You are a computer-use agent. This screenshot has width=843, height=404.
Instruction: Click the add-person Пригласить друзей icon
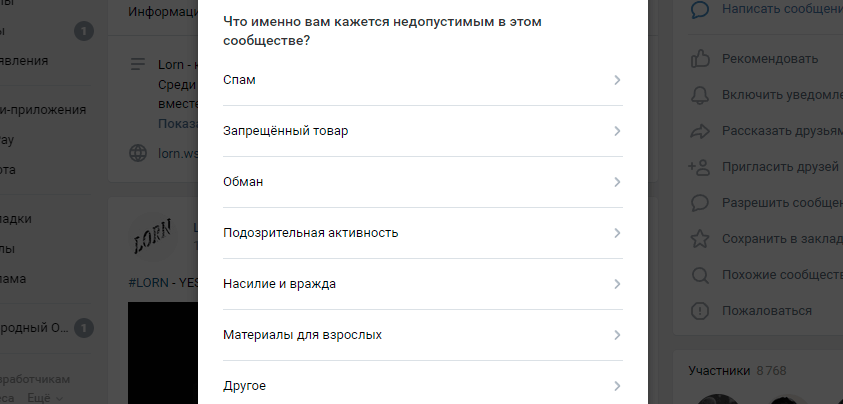[699, 167]
